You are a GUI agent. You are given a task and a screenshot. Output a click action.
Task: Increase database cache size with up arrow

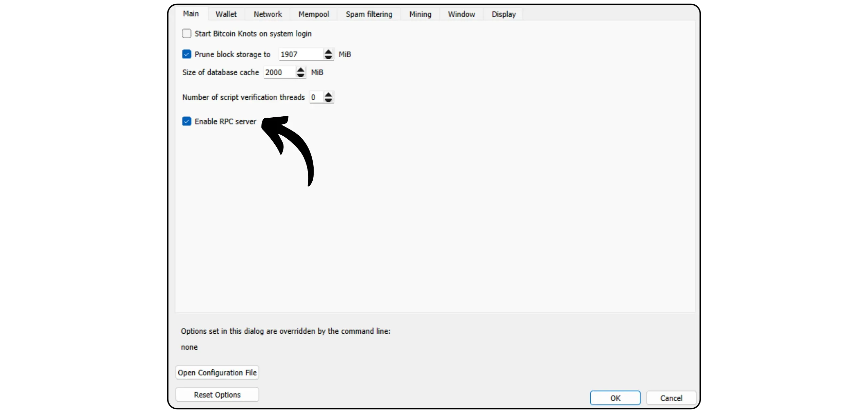300,70
